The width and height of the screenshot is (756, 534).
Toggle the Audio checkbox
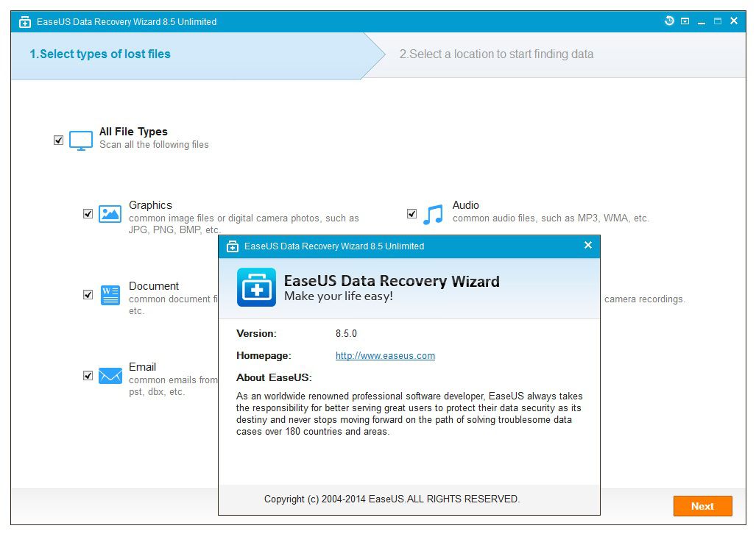pyautogui.click(x=411, y=213)
